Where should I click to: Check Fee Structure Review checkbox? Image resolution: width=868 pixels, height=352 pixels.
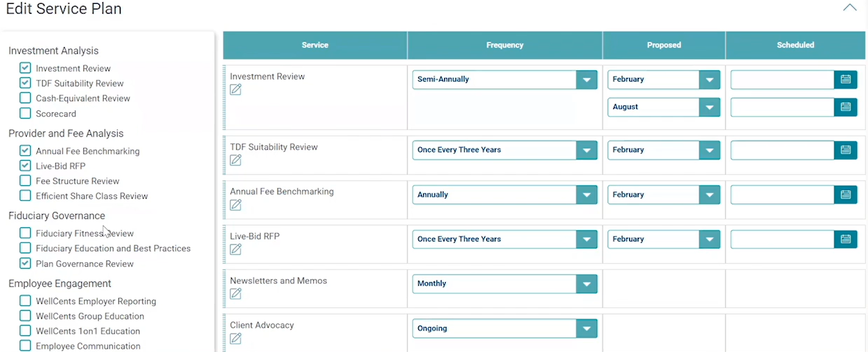pos(25,180)
